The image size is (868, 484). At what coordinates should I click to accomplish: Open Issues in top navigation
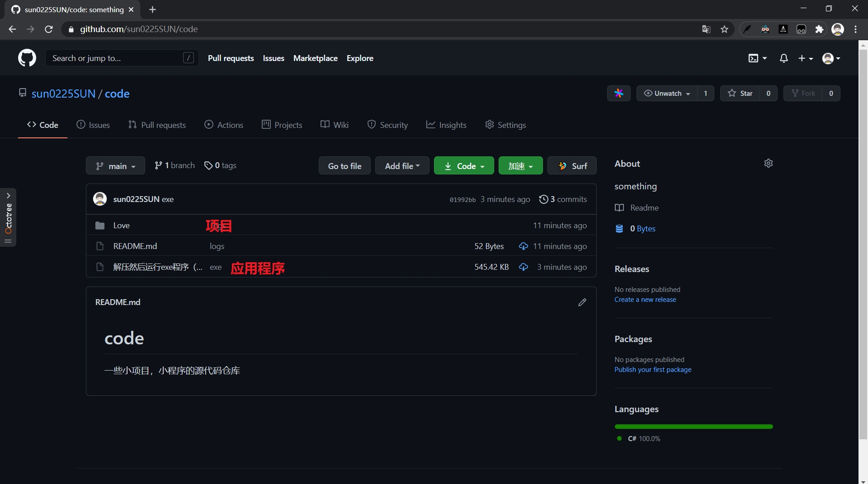274,58
